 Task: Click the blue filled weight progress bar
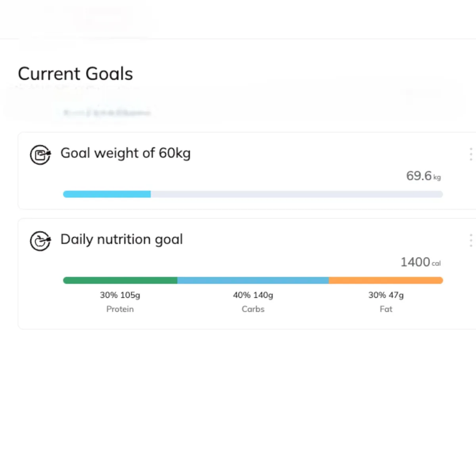[107, 194]
